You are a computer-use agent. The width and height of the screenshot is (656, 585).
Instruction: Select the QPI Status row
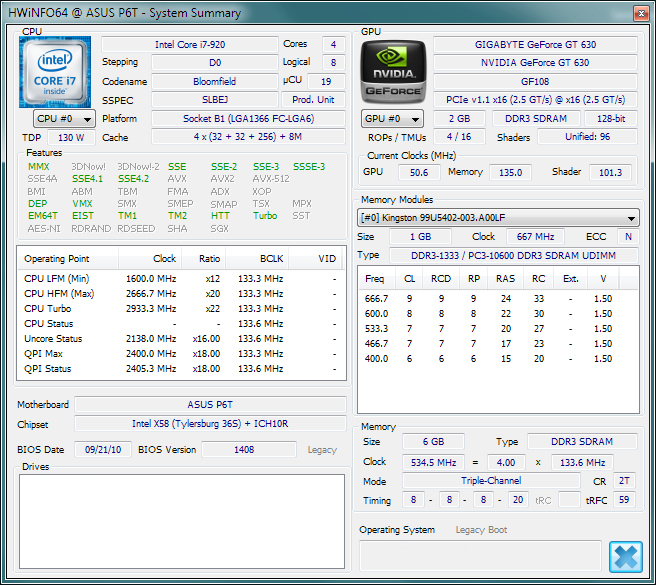181,369
